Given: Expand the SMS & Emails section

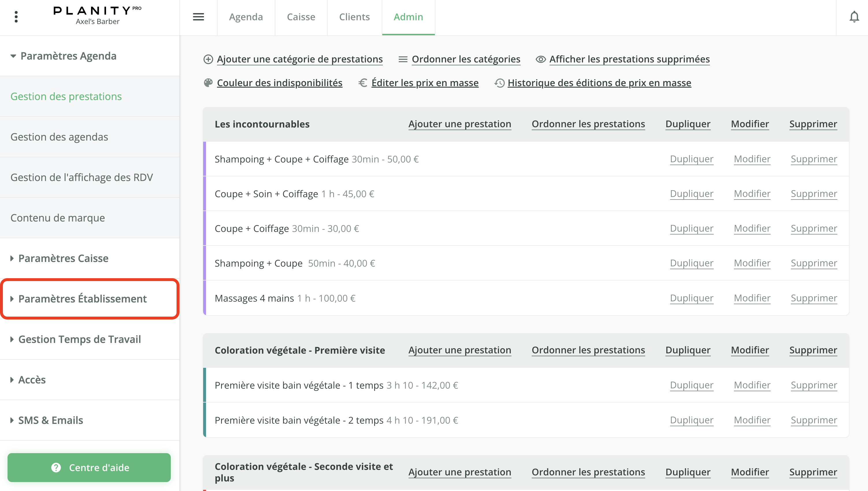Looking at the screenshot, I should tap(51, 420).
